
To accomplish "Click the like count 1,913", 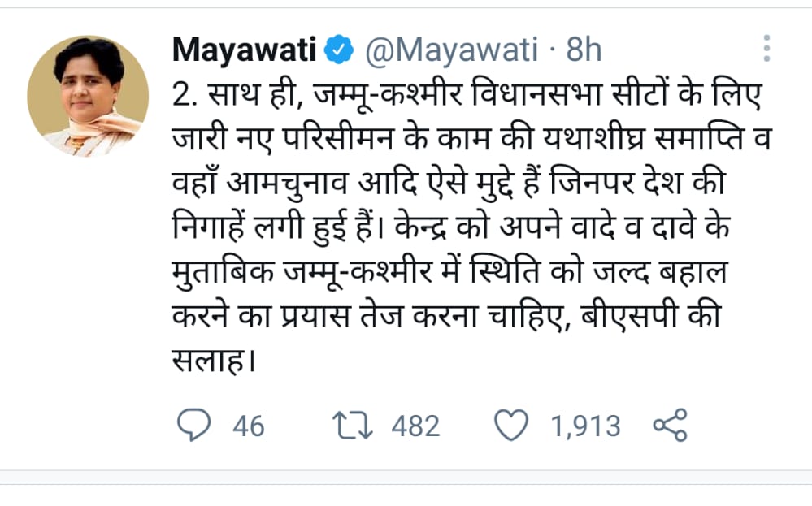I will pos(585,426).
